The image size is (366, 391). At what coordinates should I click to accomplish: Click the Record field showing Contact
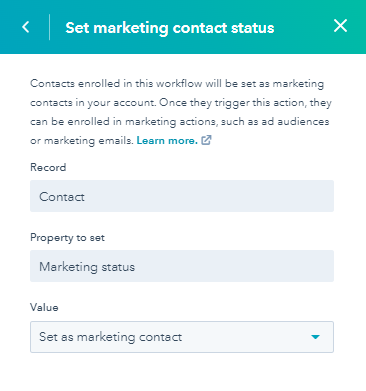coord(182,196)
